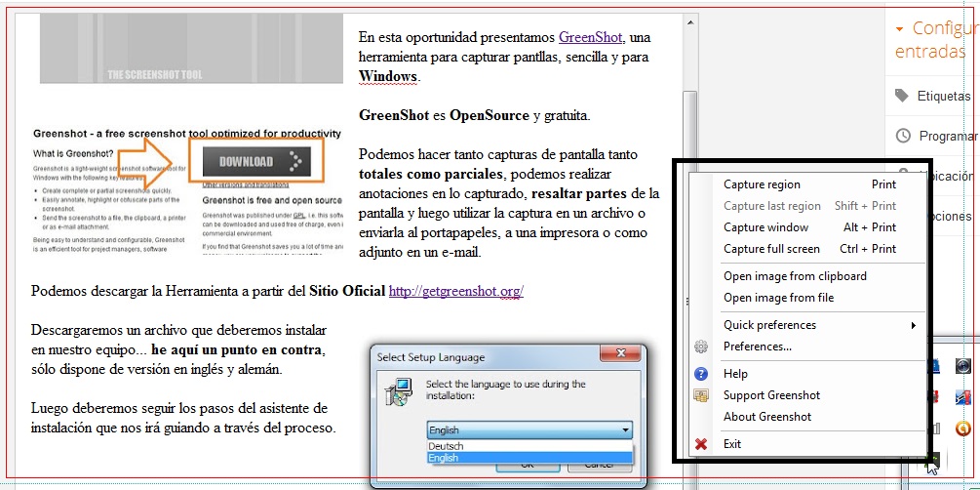Click the shortcut text 'Alt + Print'
This screenshot has height=490, width=980.
click(870, 227)
